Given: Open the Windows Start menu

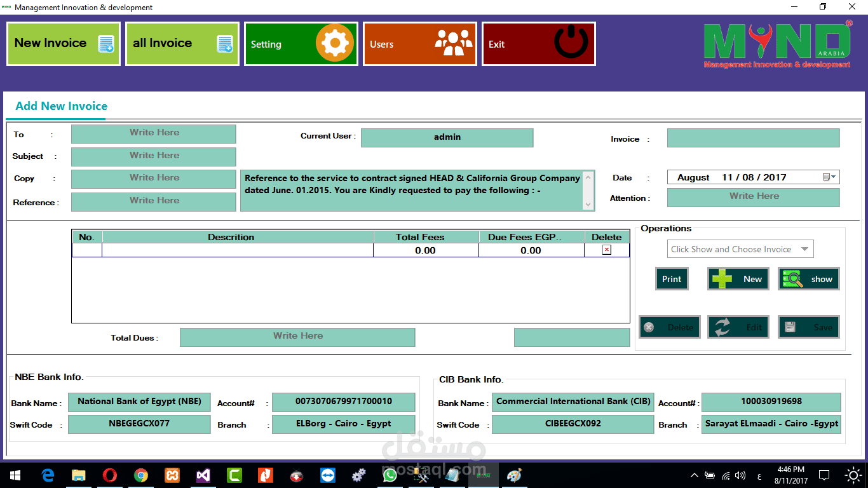Looking at the screenshot, I should click(15, 475).
